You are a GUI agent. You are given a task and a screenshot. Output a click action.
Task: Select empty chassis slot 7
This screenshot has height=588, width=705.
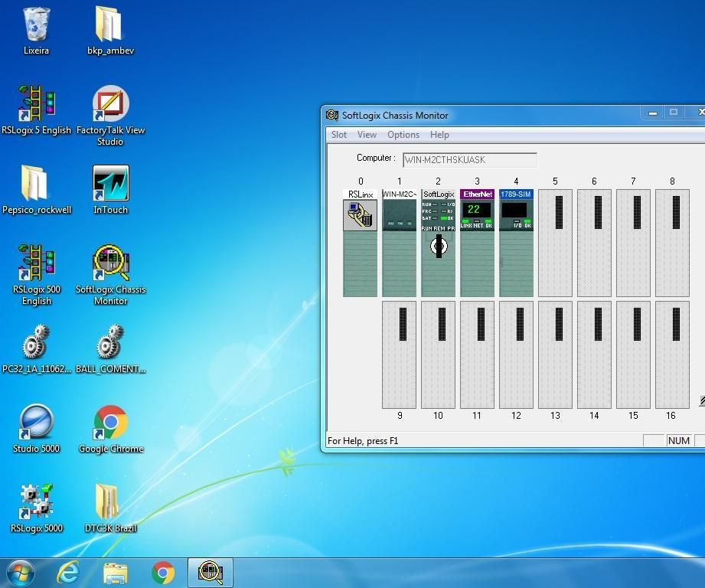634,243
